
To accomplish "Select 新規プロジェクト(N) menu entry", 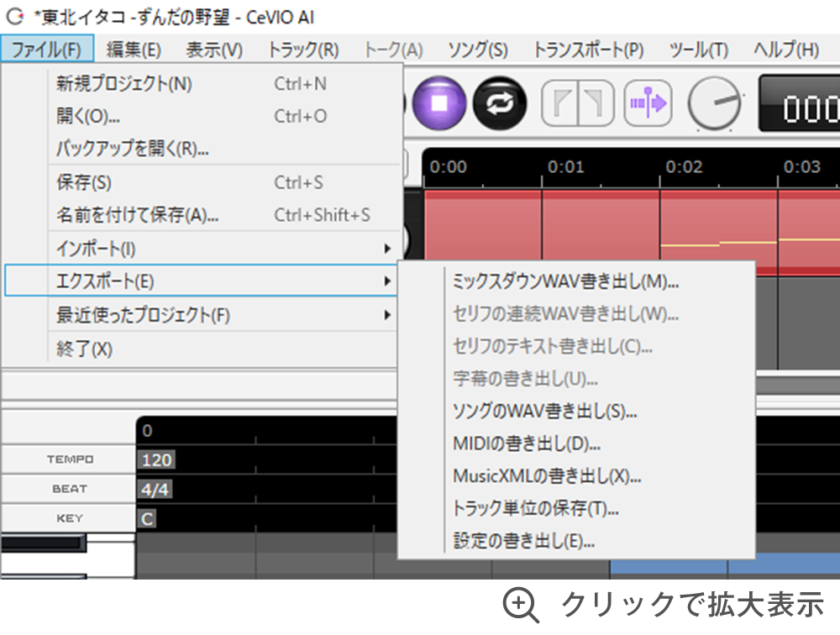I will coord(201,84).
